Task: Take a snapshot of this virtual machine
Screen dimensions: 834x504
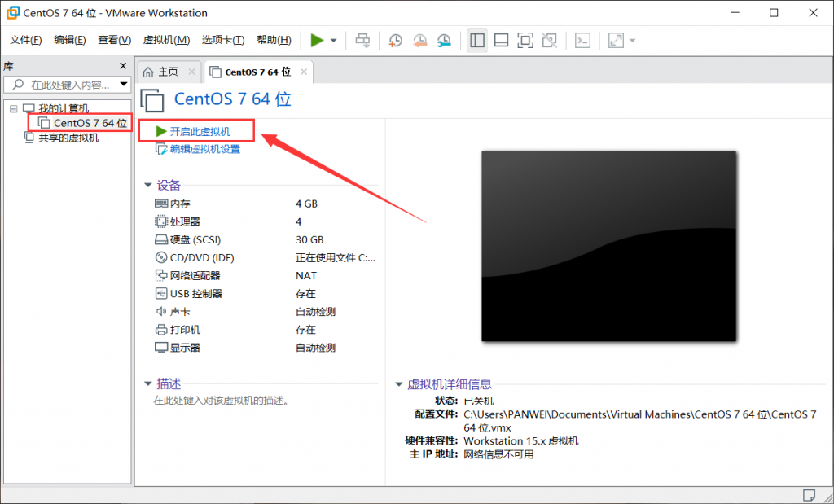Action: pyautogui.click(x=395, y=41)
